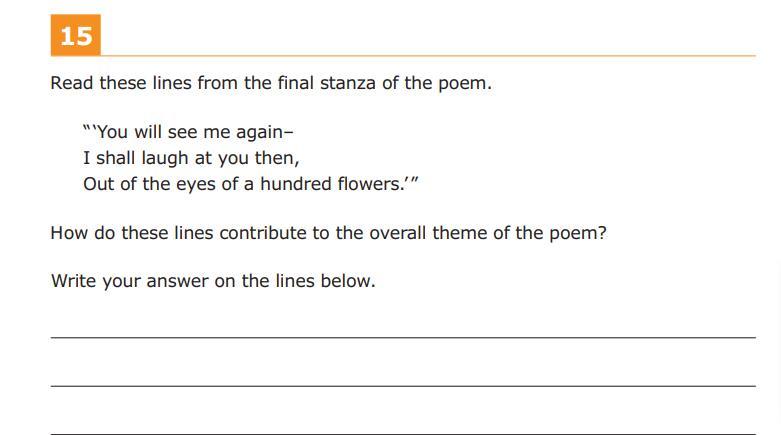Click the third blank answer line
Image resolution: width=781 pixels, height=435 pixels.
[x=403, y=432]
